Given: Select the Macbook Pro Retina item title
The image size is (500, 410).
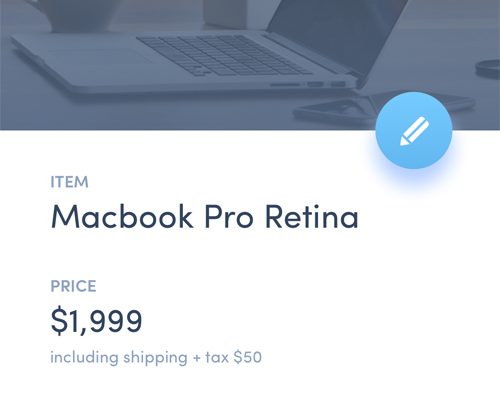Looking at the screenshot, I should tap(205, 217).
